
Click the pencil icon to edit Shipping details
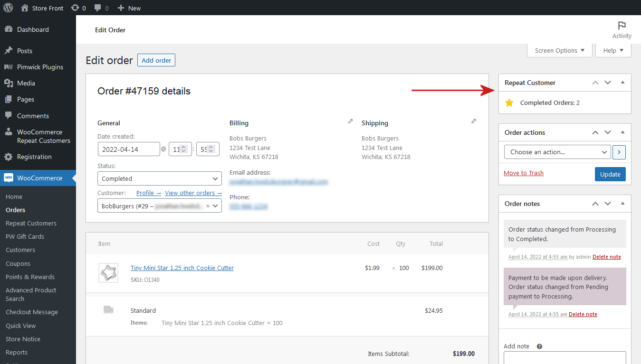pos(473,121)
